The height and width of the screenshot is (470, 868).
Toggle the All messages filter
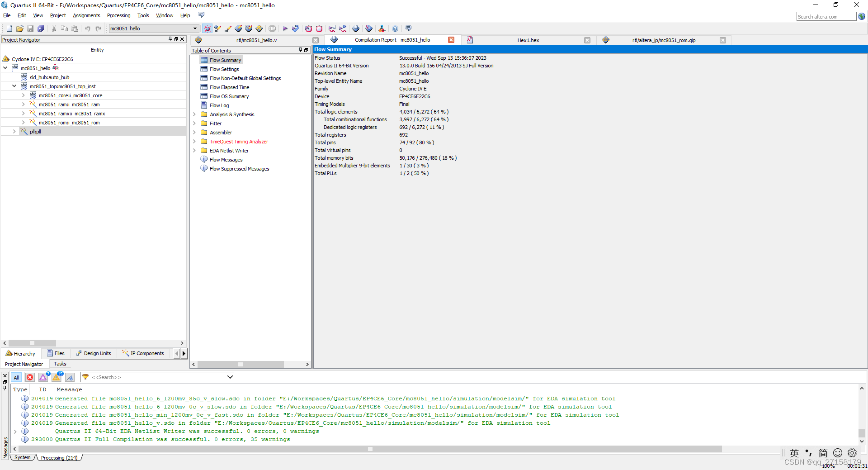tap(16, 377)
